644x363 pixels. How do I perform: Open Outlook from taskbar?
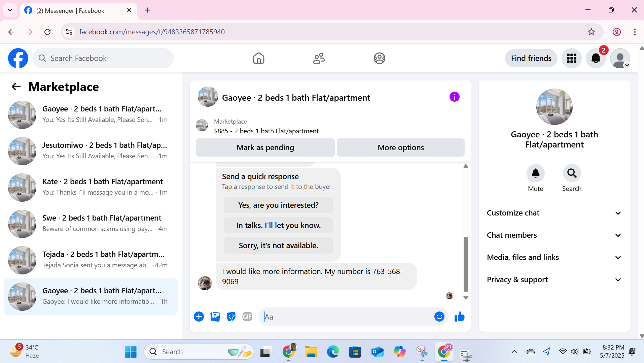[x=377, y=352]
